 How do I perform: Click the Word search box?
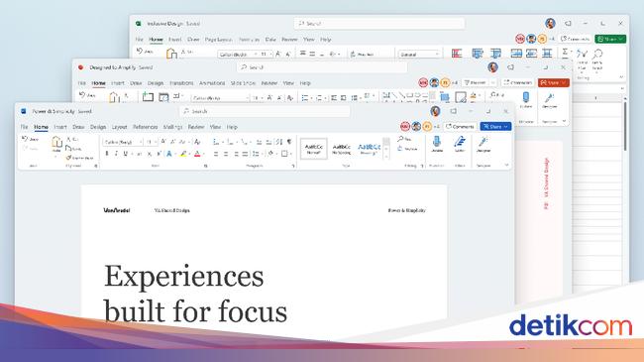coord(265,111)
